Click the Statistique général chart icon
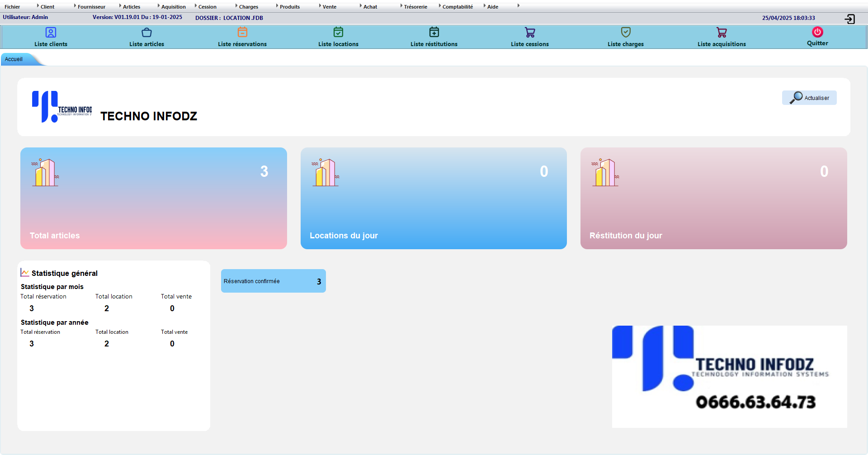This screenshot has height=455, width=868. click(x=25, y=272)
